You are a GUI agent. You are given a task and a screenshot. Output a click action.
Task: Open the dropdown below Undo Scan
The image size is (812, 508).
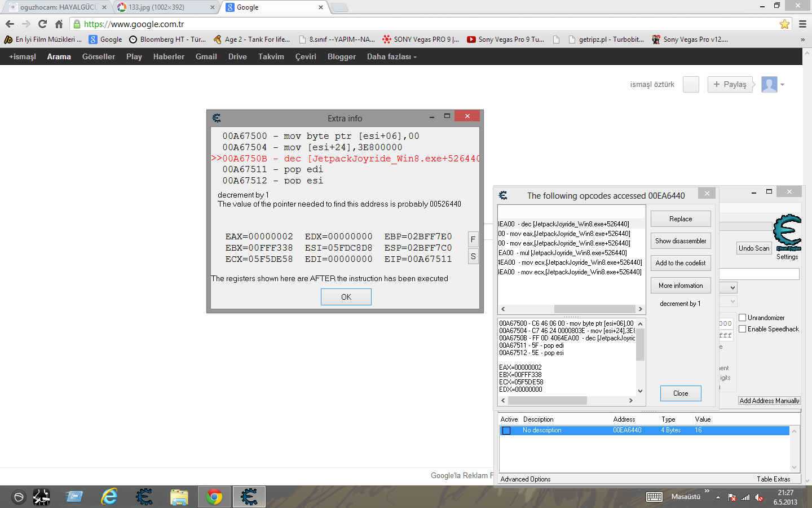(732, 288)
